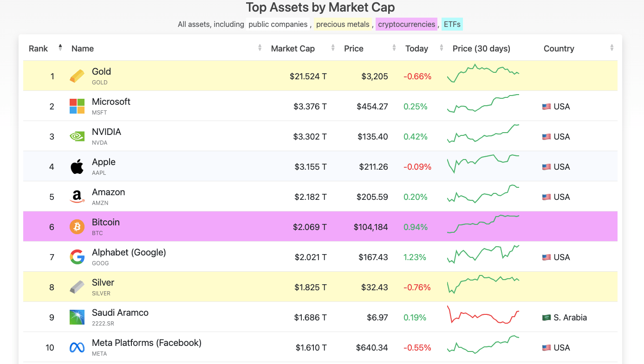The height and width of the screenshot is (364, 644).
Task: Click Saudi Aramco's price $6.97
Action: click(377, 318)
